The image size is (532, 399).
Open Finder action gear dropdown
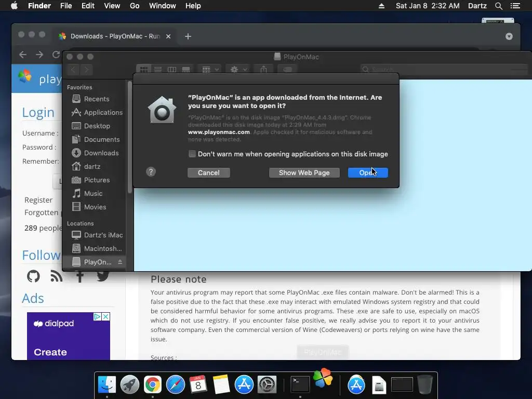tap(238, 70)
